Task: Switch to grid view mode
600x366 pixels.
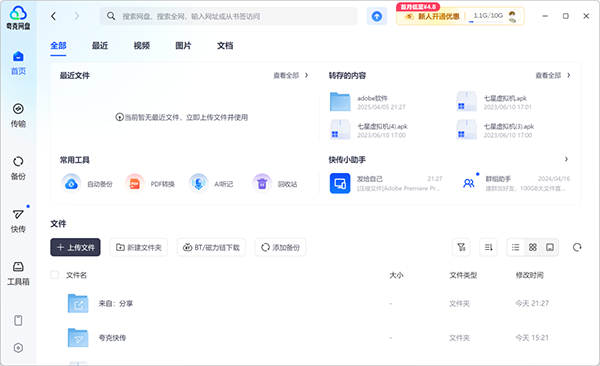Action: 533,247
